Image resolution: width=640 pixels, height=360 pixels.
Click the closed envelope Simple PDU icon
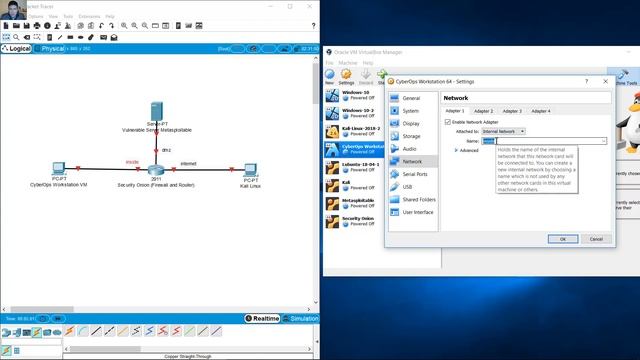pyautogui.click(x=103, y=37)
